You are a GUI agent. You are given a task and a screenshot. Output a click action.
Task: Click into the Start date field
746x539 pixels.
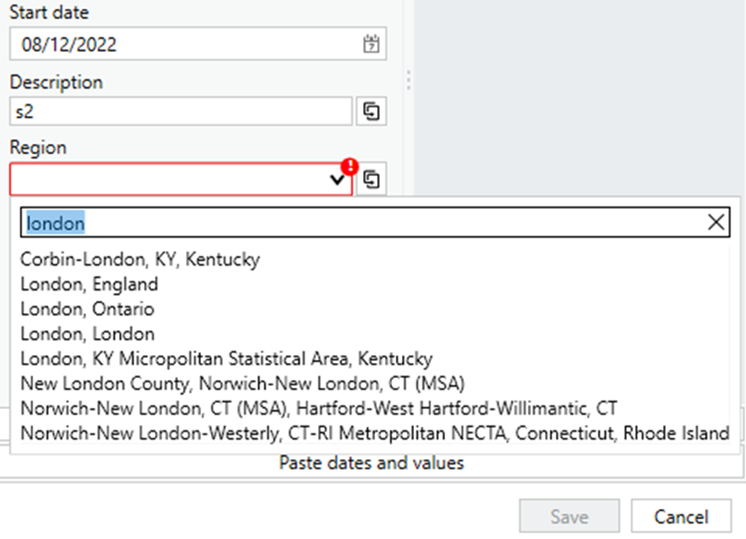click(x=198, y=44)
